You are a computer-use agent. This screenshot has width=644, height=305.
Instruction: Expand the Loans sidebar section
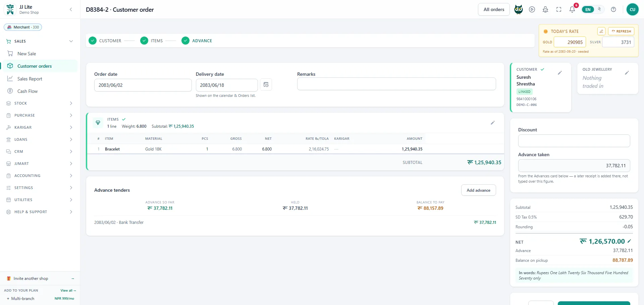pyautogui.click(x=40, y=139)
